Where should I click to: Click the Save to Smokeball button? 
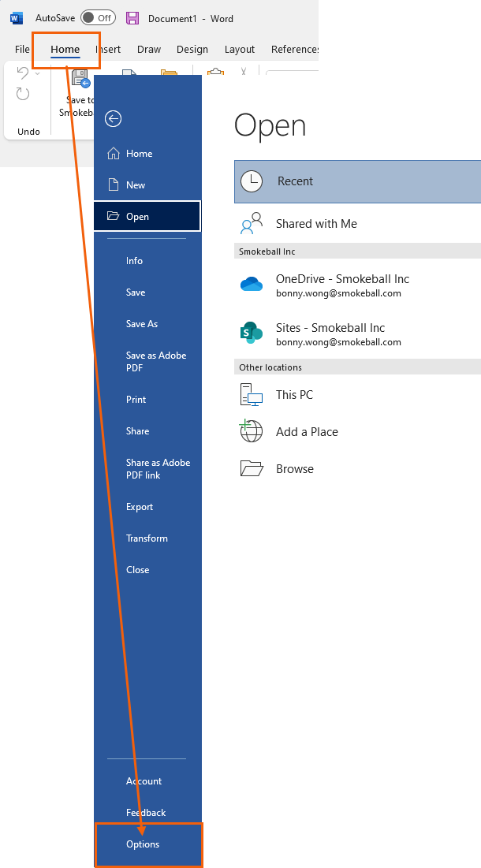pos(76,92)
